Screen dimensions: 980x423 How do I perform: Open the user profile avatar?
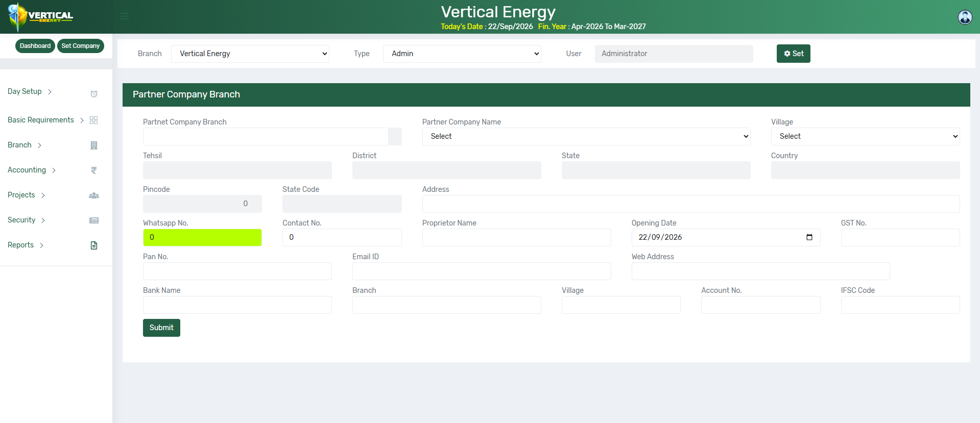[x=965, y=17]
